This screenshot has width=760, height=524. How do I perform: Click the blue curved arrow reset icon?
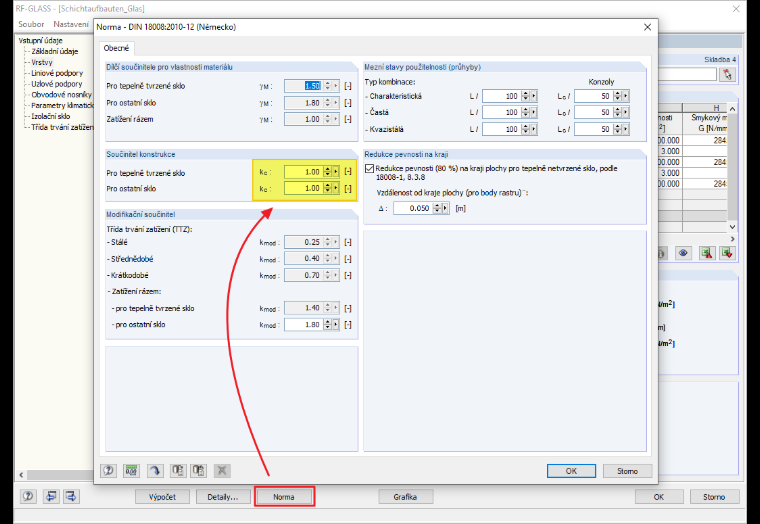(155, 470)
